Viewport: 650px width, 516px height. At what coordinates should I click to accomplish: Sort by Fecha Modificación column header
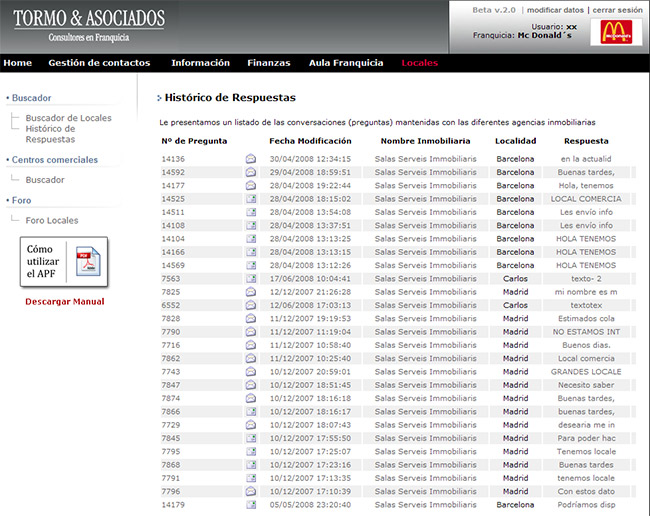310,141
